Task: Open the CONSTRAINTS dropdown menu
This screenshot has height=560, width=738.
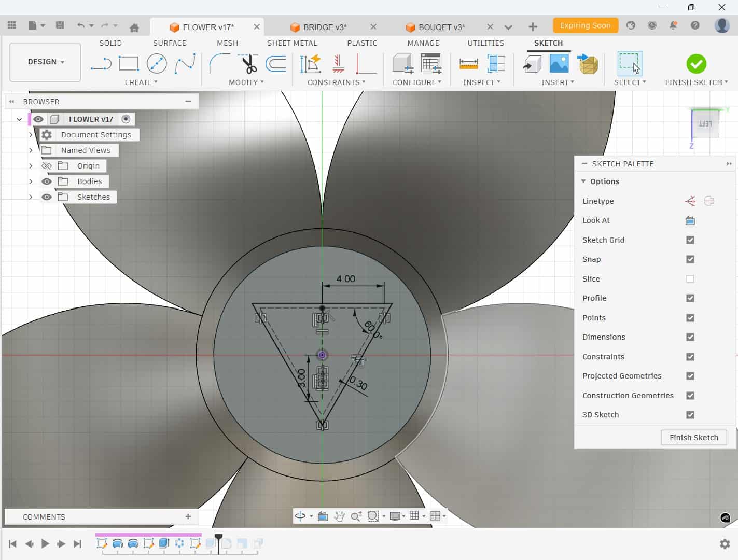Action: [x=336, y=82]
